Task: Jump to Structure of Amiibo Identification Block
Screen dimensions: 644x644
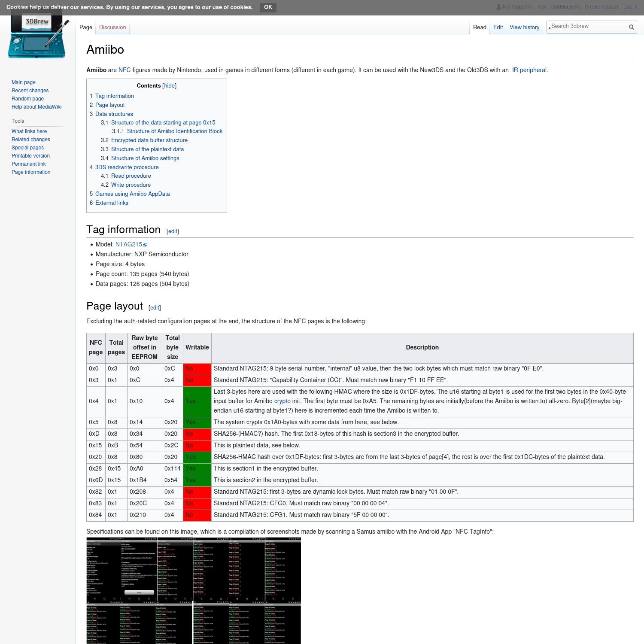Action: pos(175,131)
